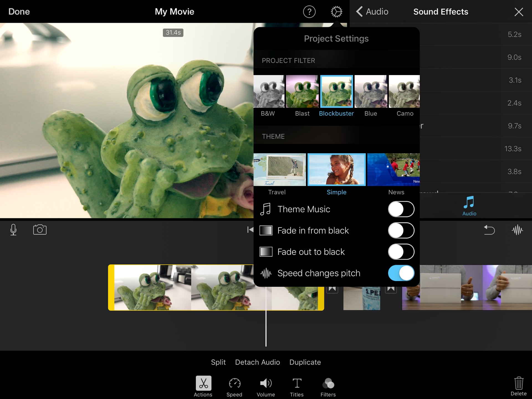The height and width of the screenshot is (399, 532).
Task: Click the microphone voiceover icon
Action: pos(13,230)
